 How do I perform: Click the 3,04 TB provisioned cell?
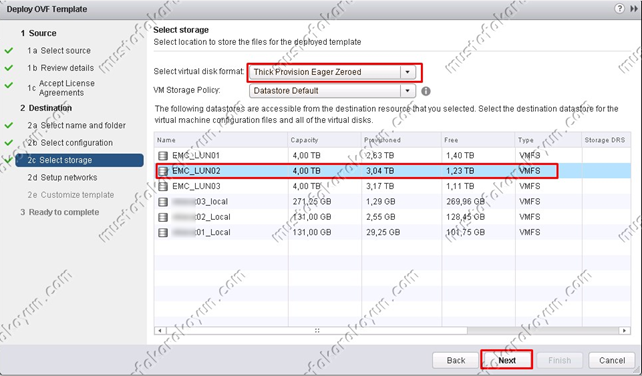[380, 171]
